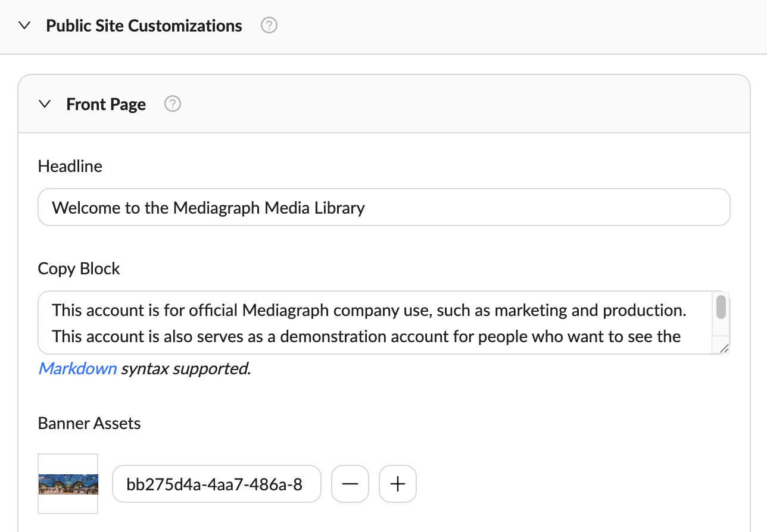
Task: Remove banner asset with minus button
Action: coord(350,484)
